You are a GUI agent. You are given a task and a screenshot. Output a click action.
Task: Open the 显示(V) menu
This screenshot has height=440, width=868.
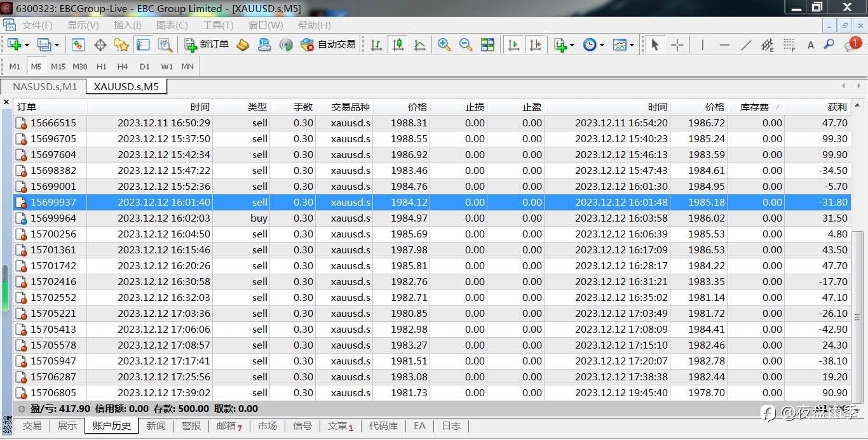(83, 25)
